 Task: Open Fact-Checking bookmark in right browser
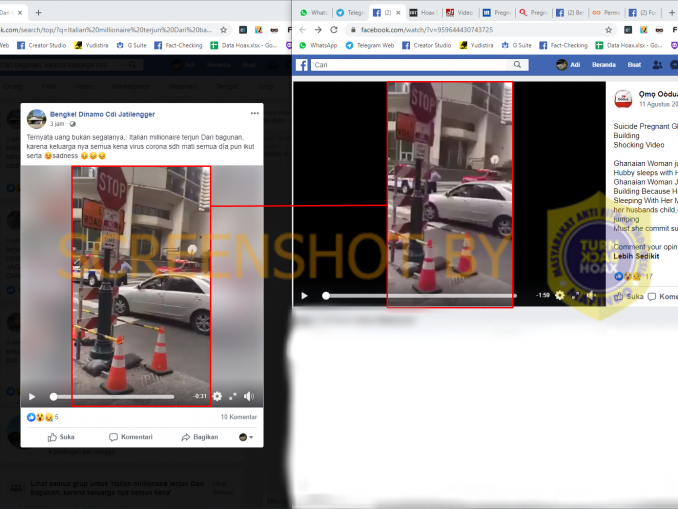click(563, 45)
